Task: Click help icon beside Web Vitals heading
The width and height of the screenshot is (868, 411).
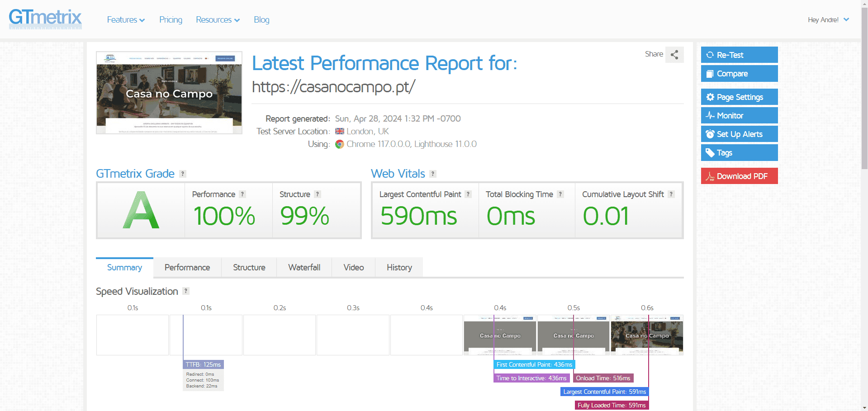Action: pyautogui.click(x=433, y=174)
